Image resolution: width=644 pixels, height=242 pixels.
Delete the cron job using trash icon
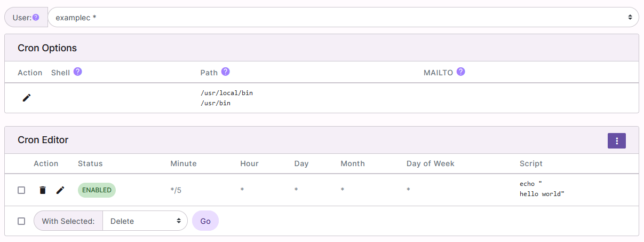point(43,190)
